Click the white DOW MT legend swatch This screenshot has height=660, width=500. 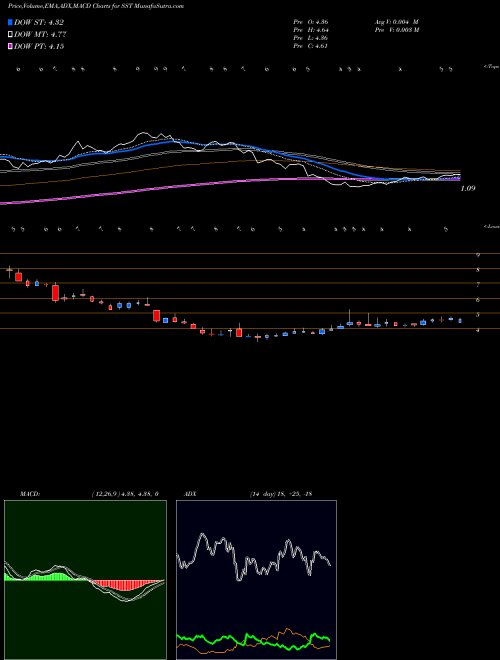coord(11,35)
